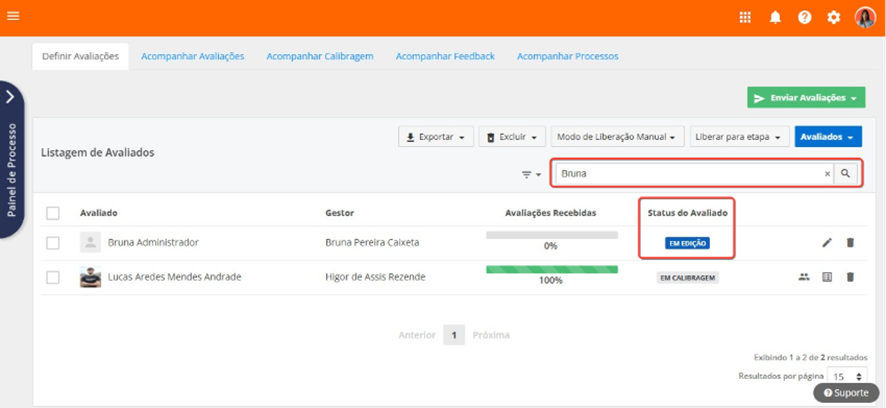Go to the Acompanhar Feedback tab

[445, 56]
